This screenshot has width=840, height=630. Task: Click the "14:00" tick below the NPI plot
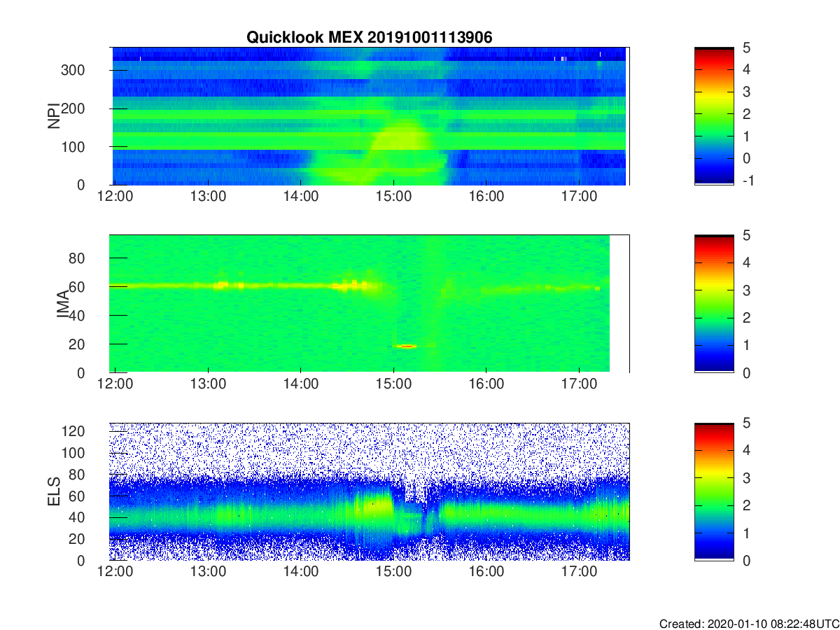point(300,197)
